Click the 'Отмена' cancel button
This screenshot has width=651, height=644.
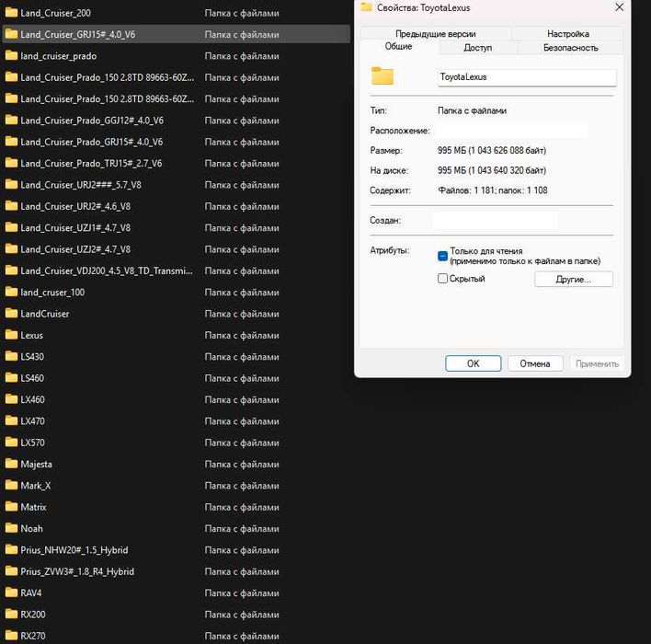click(535, 363)
